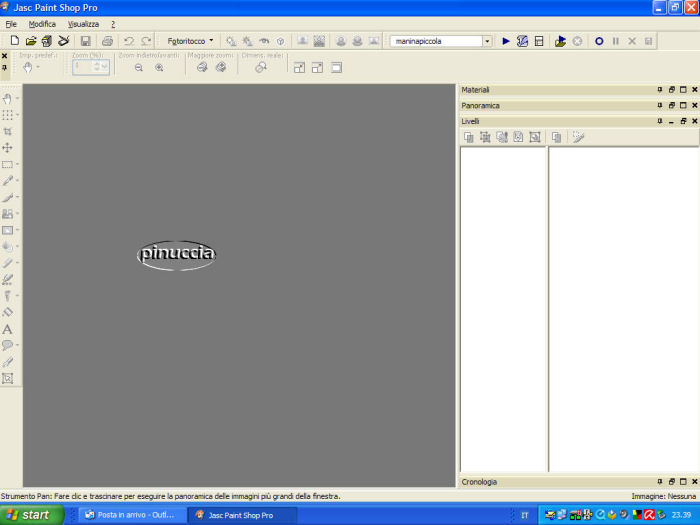
Task: Expand the Selection tool flyout arrow
Action: (x=17, y=164)
